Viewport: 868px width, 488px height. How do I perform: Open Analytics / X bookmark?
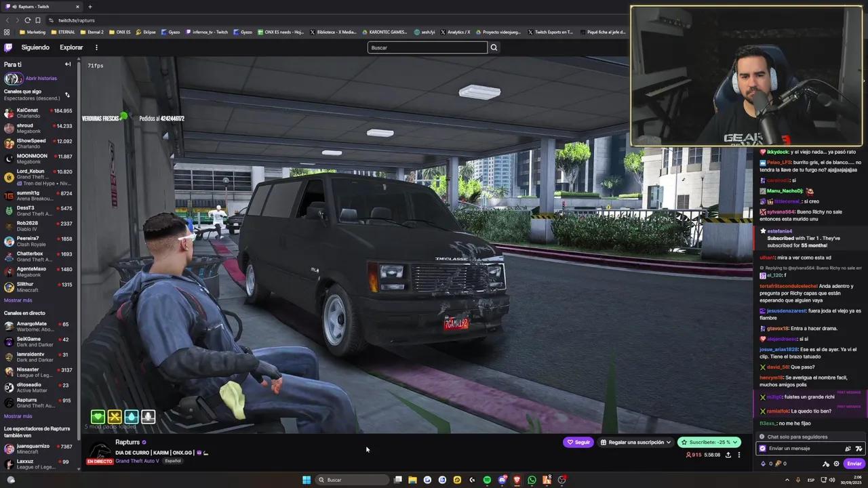tap(455, 32)
